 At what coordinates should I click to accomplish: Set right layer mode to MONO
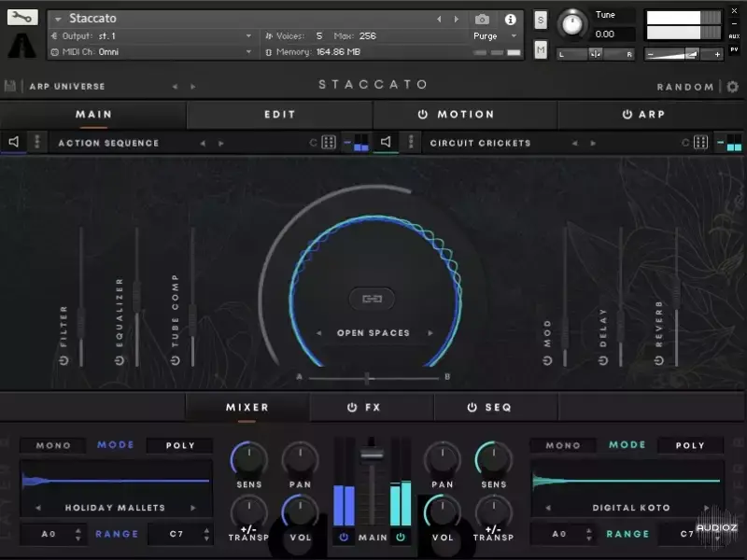click(563, 445)
